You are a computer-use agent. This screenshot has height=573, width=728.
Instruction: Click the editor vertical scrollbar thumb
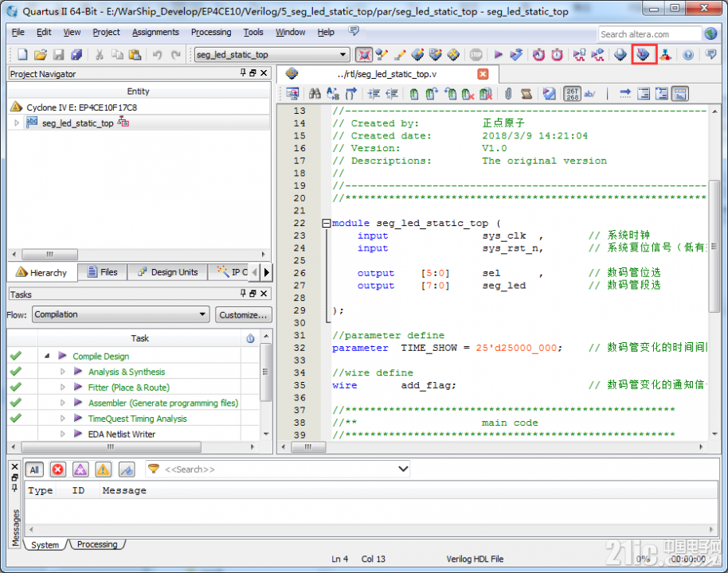pyautogui.click(x=714, y=246)
